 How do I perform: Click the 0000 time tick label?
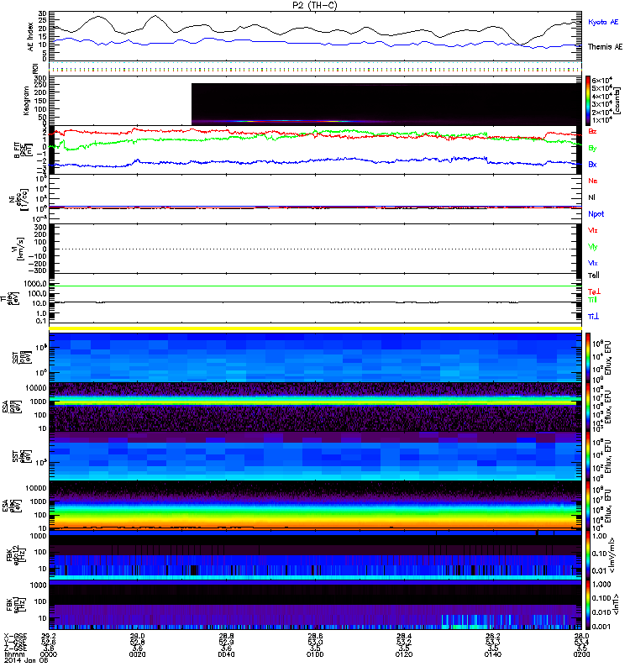pyautogui.click(x=48, y=654)
